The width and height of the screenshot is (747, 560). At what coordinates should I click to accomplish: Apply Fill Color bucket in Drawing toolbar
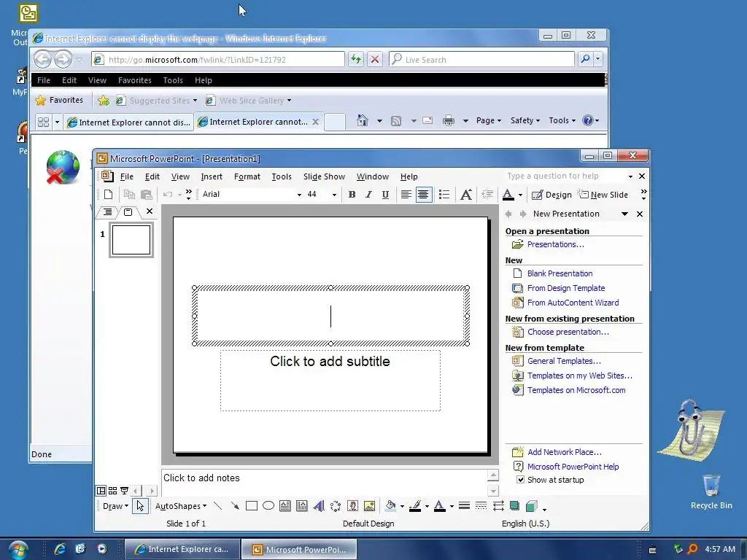coord(391,506)
